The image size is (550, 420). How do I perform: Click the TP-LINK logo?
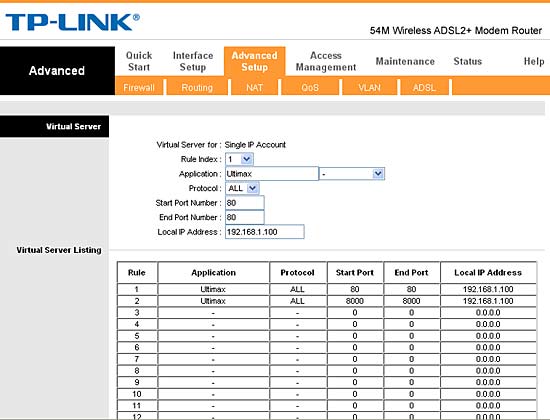coord(73,22)
